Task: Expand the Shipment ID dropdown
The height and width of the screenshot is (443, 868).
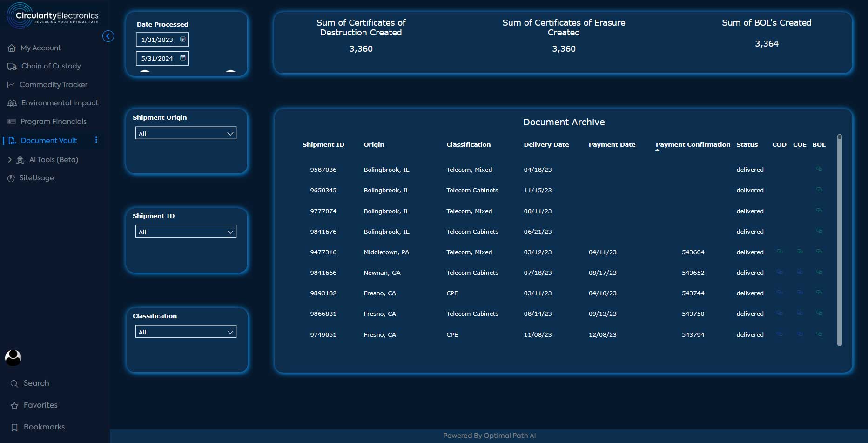Action: tap(186, 232)
